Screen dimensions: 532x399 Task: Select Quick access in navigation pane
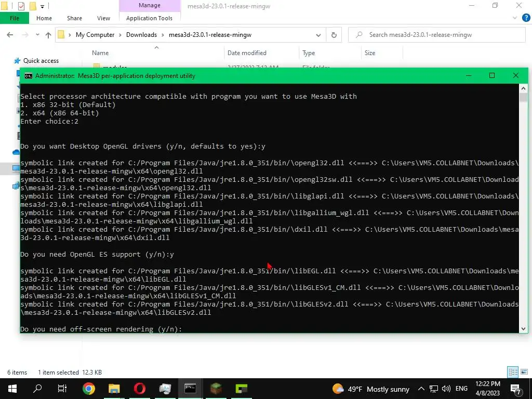[41, 61]
